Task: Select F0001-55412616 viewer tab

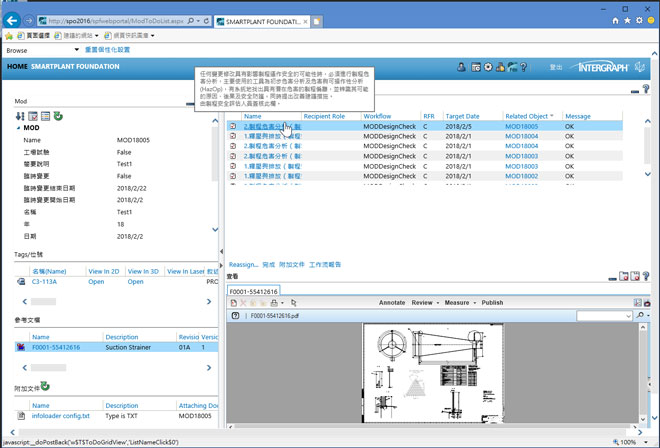Action: pyautogui.click(x=253, y=291)
